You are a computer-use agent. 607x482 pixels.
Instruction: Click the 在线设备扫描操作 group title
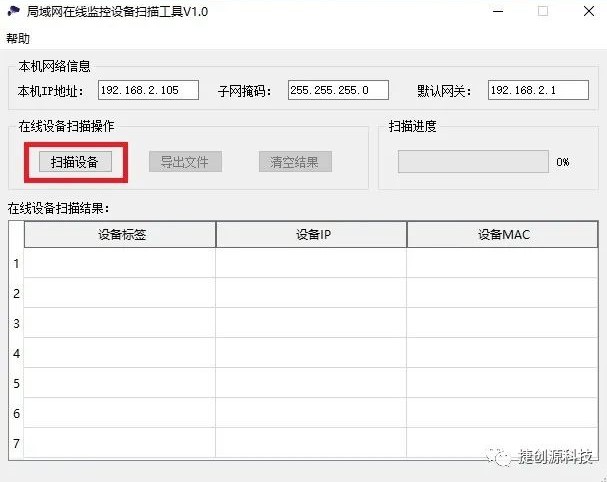click(66, 126)
